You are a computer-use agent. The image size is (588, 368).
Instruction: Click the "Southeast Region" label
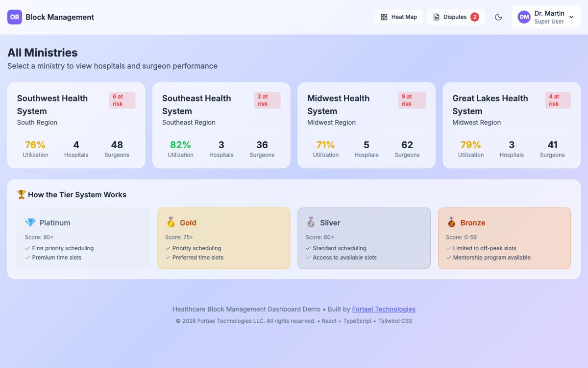tap(189, 123)
